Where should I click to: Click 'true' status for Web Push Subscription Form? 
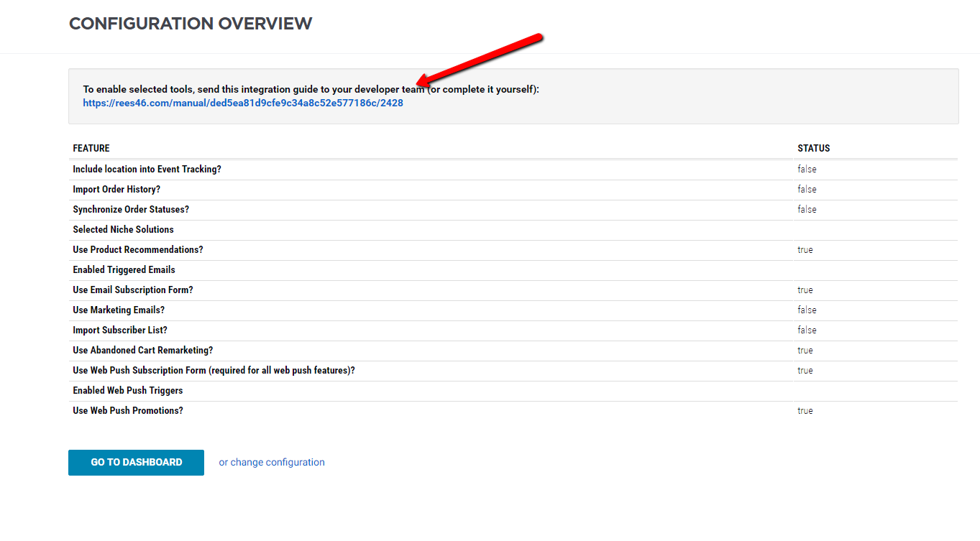click(x=805, y=371)
